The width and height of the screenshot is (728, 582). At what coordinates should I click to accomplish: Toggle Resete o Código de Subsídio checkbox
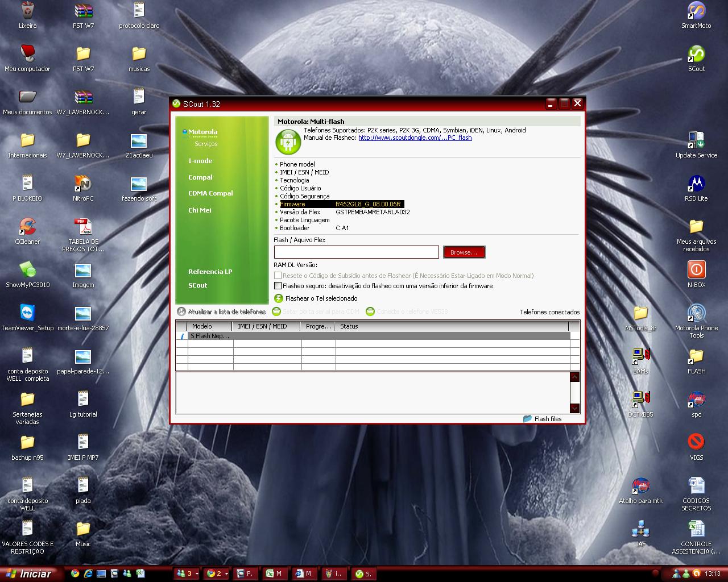(x=278, y=276)
